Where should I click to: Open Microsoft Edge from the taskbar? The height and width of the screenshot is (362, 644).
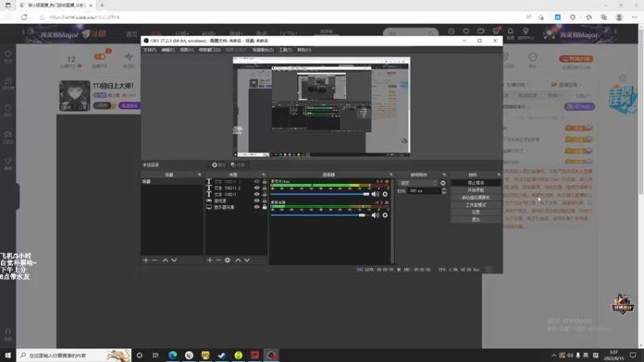(x=172, y=355)
